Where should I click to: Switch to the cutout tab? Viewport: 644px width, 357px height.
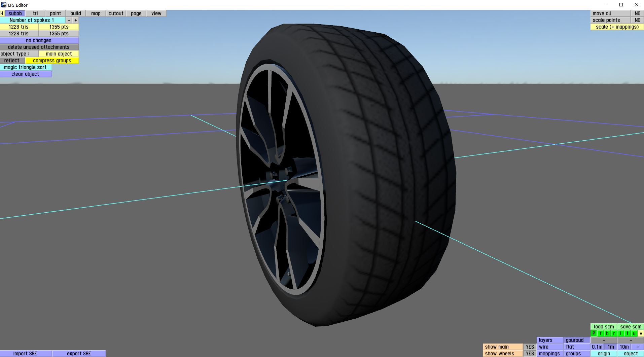coord(116,13)
